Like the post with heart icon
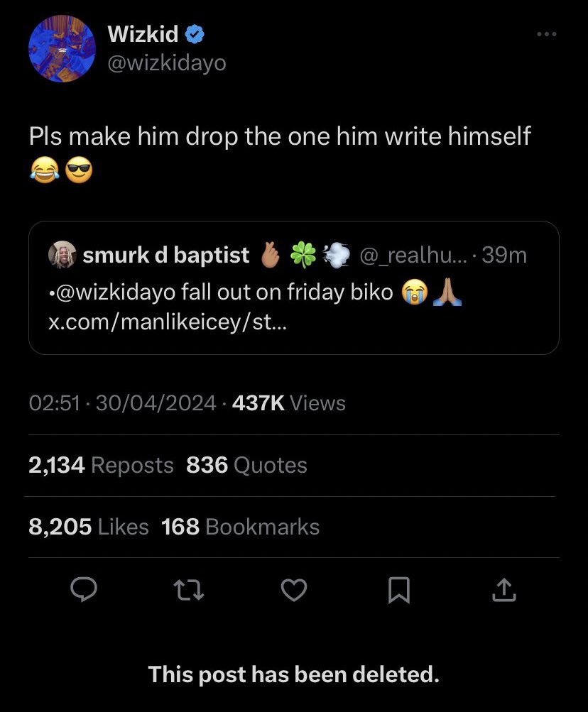588x712 pixels. pyautogui.click(x=294, y=589)
